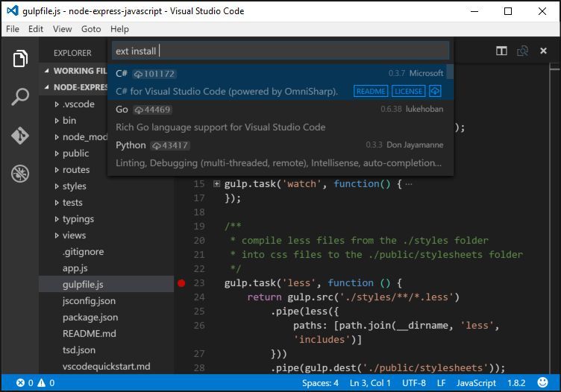Click the 'ext install' command input field
The image size is (561, 392).
coord(280,51)
